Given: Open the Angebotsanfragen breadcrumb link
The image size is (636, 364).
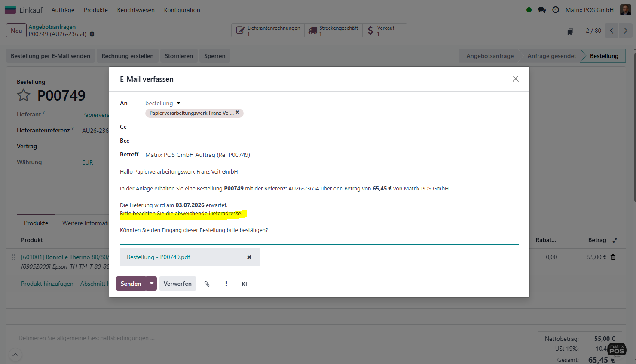Looking at the screenshot, I should tap(52, 27).
